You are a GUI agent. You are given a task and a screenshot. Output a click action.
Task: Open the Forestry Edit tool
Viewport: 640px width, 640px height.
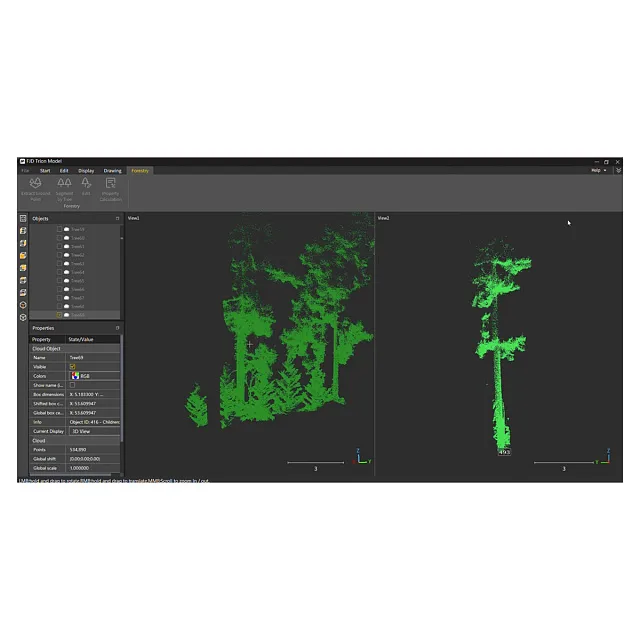[86, 187]
